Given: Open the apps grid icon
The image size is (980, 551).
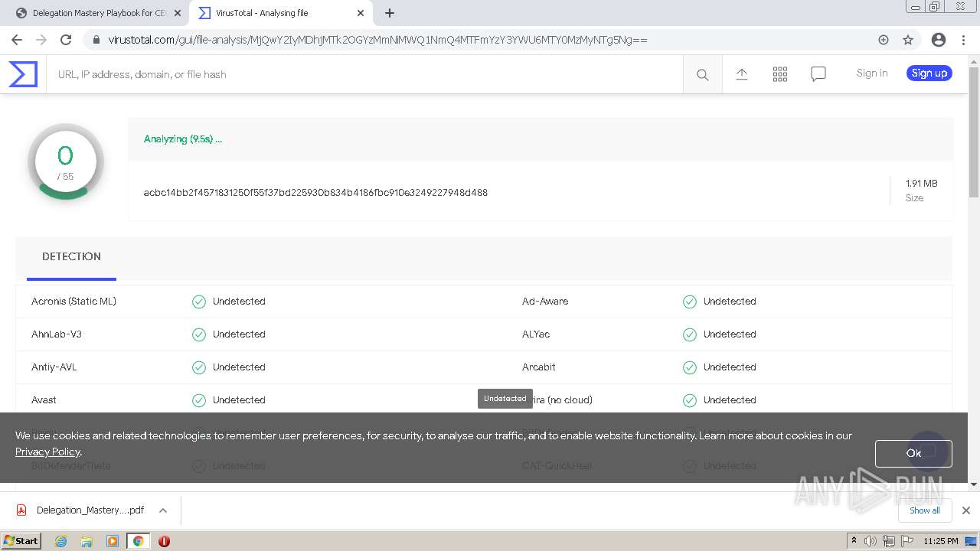Looking at the screenshot, I should (780, 74).
